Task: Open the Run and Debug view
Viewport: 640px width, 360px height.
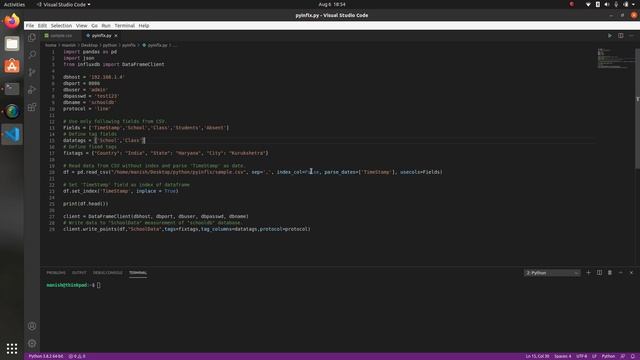Action: click(32, 90)
